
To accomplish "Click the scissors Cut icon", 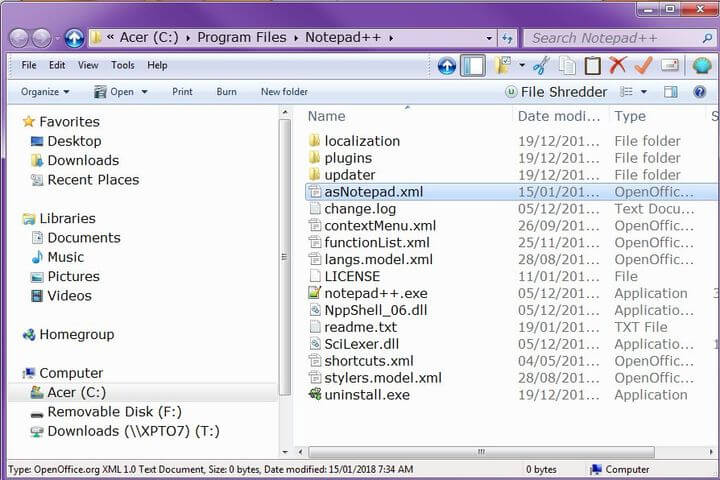I will 542,66.
